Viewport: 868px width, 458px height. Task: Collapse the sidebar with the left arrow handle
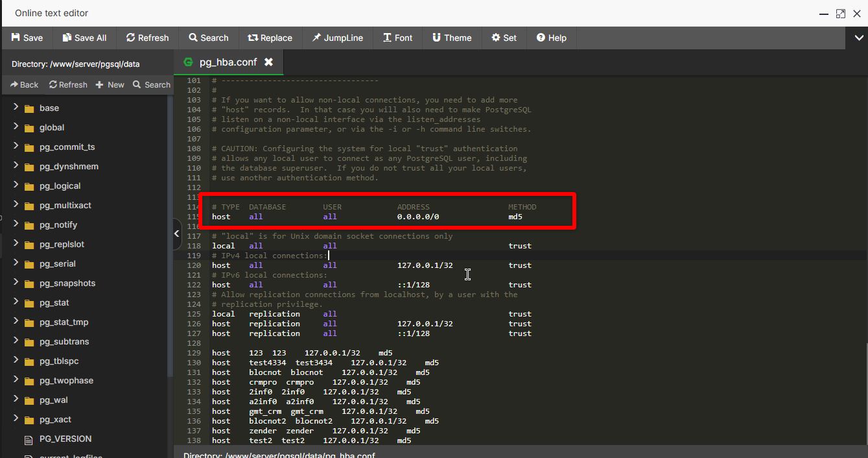click(177, 234)
